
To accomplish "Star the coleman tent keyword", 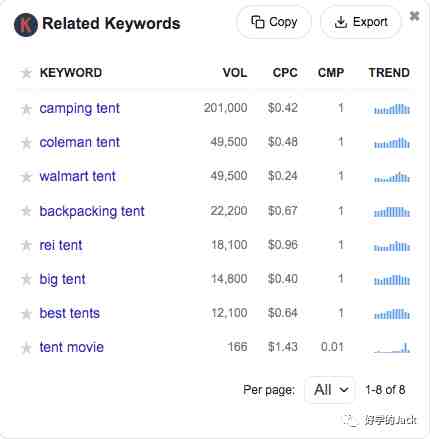I will point(26,143).
